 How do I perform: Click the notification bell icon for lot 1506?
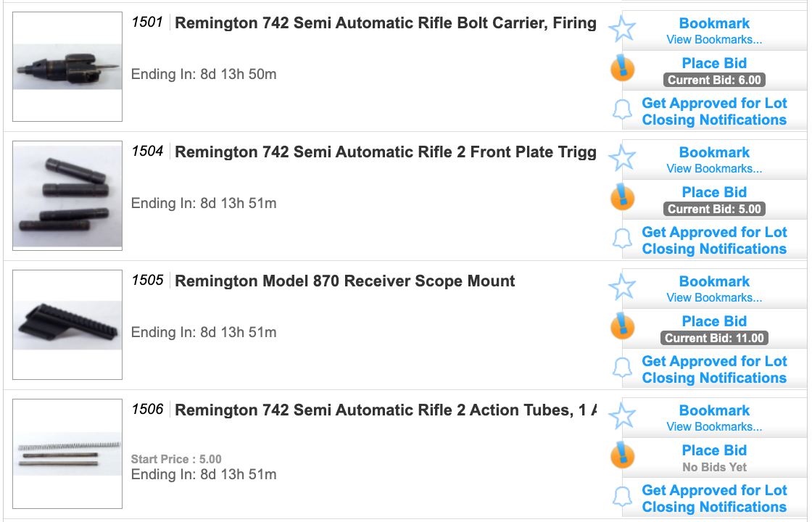coord(622,497)
